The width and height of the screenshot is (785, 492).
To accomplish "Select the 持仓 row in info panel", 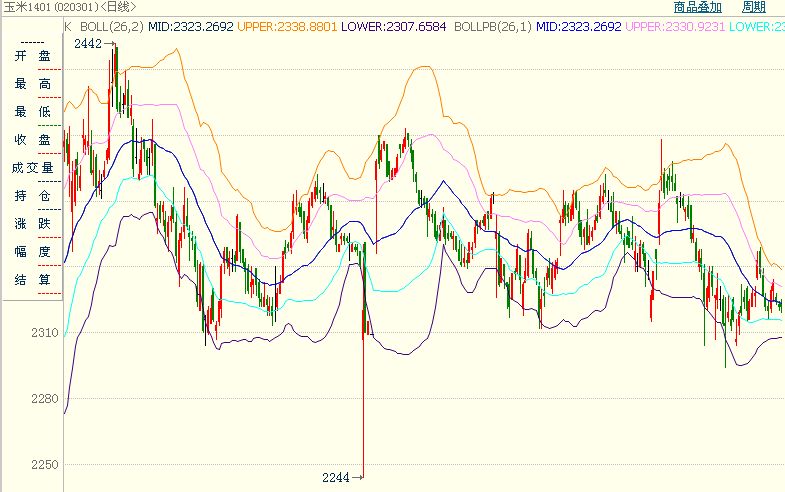I will point(32,196).
